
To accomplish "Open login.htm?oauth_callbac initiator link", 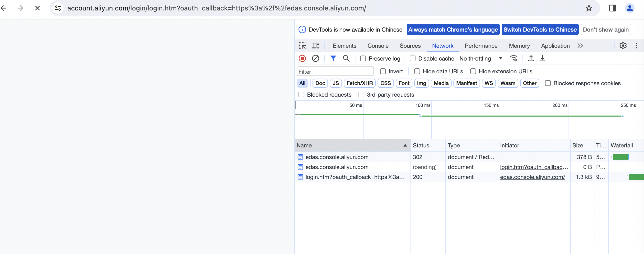I will [x=534, y=167].
